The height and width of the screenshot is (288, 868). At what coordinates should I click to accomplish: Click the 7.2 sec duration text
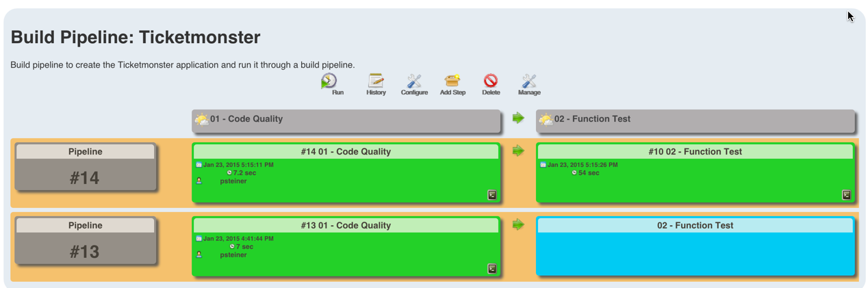pos(244,173)
